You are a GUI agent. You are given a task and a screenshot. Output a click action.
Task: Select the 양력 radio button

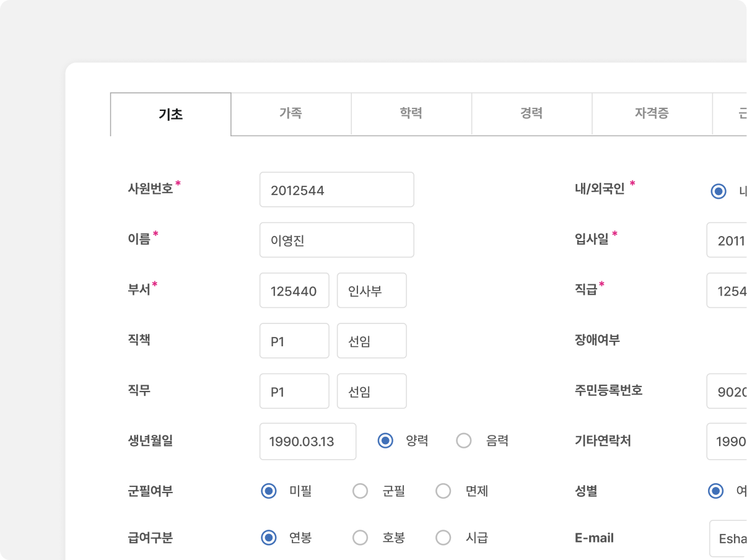(385, 441)
